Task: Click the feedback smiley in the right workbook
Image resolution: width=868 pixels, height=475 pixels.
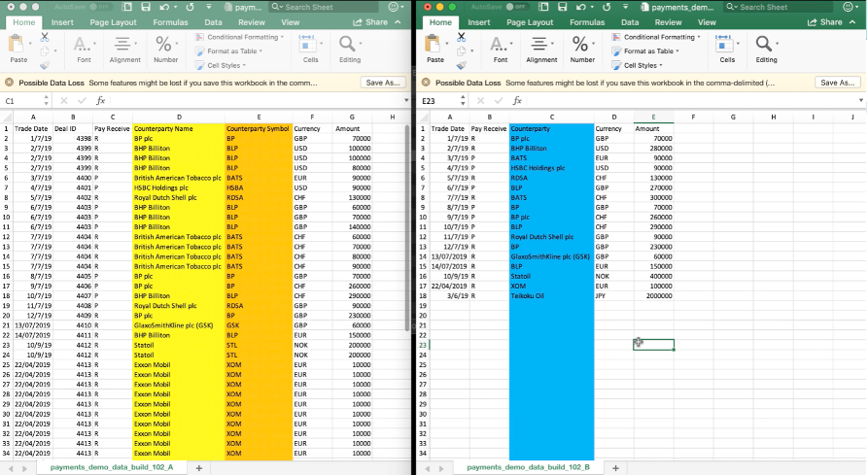Action: point(848,7)
